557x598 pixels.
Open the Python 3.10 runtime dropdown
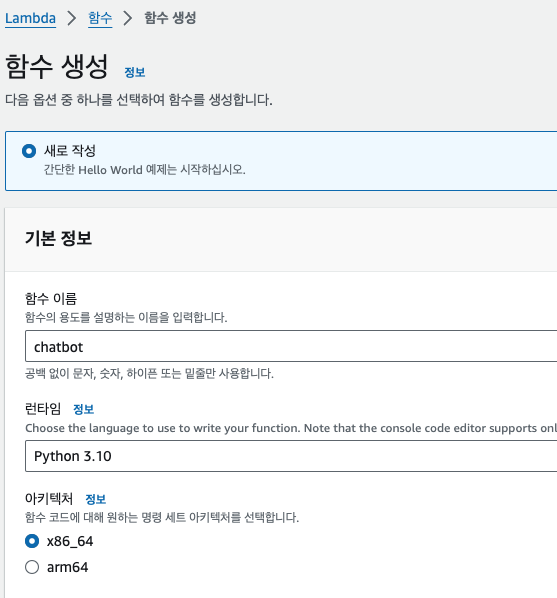291,456
